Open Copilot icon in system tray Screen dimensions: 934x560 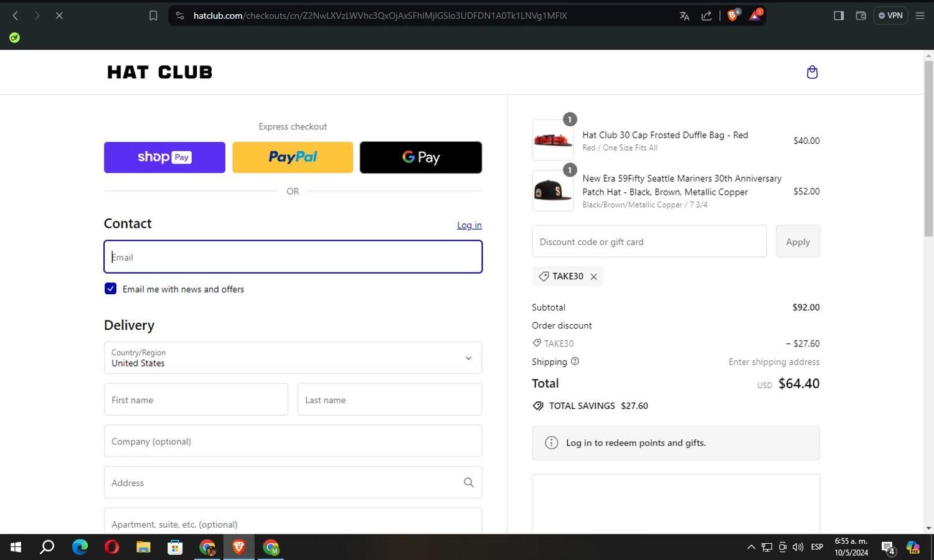(913, 548)
